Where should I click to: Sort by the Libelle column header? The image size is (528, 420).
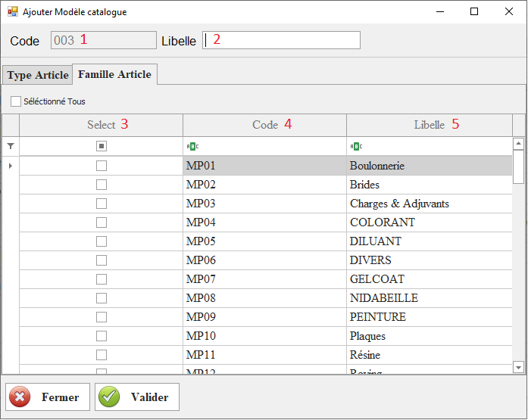pos(429,125)
